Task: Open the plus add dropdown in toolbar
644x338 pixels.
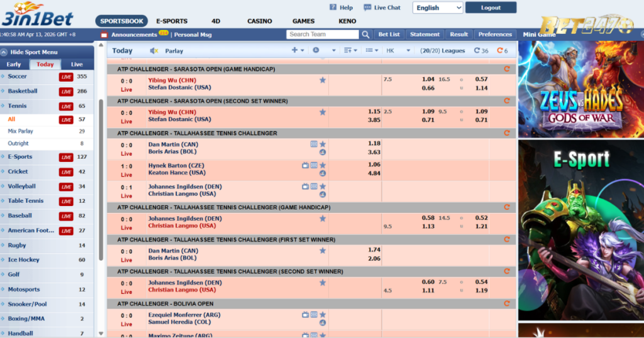Action: click(297, 50)
